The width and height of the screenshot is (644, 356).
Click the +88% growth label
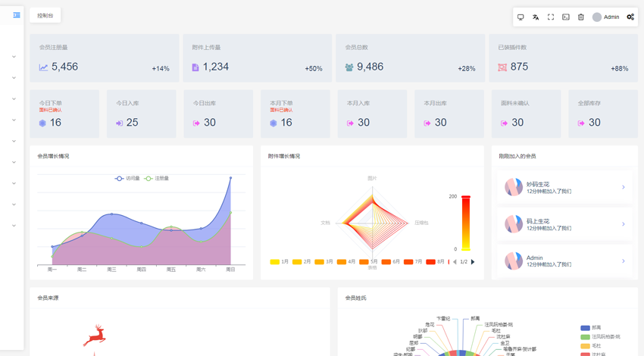619,69
